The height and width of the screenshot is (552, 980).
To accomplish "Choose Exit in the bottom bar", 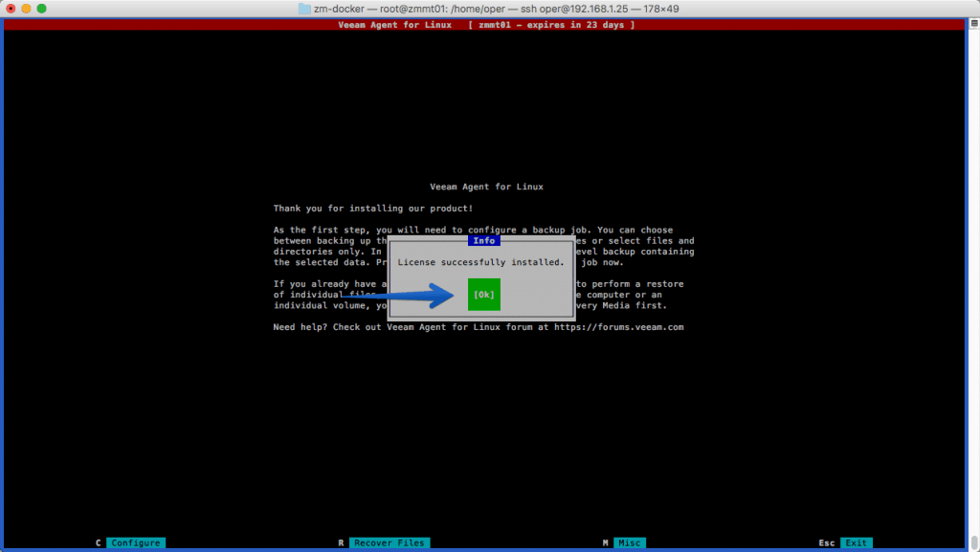I will click(856, 542).
